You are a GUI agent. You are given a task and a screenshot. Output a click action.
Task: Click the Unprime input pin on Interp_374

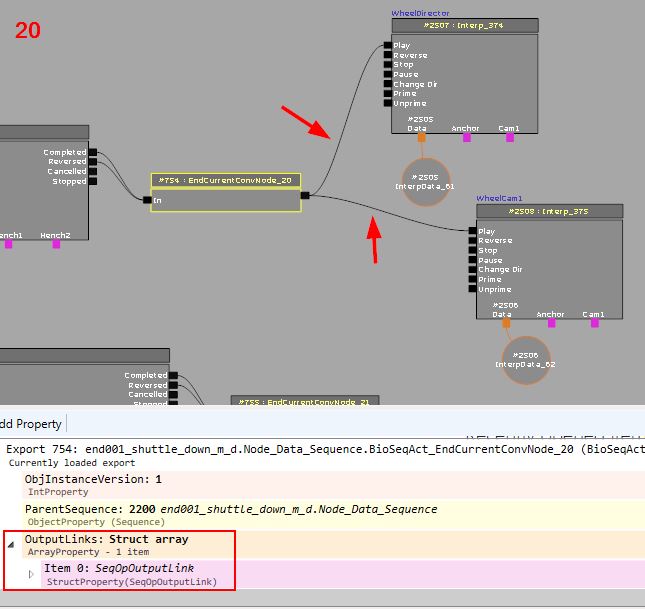point(387,103)
